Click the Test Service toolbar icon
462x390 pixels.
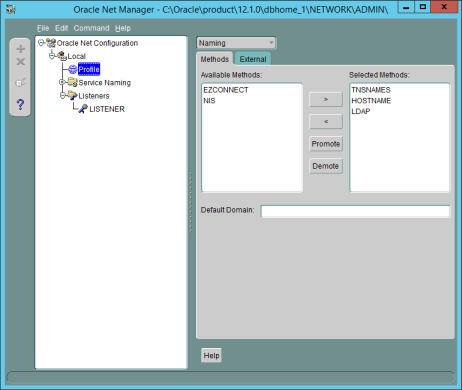pyautogui.click(x=21, y=82)
